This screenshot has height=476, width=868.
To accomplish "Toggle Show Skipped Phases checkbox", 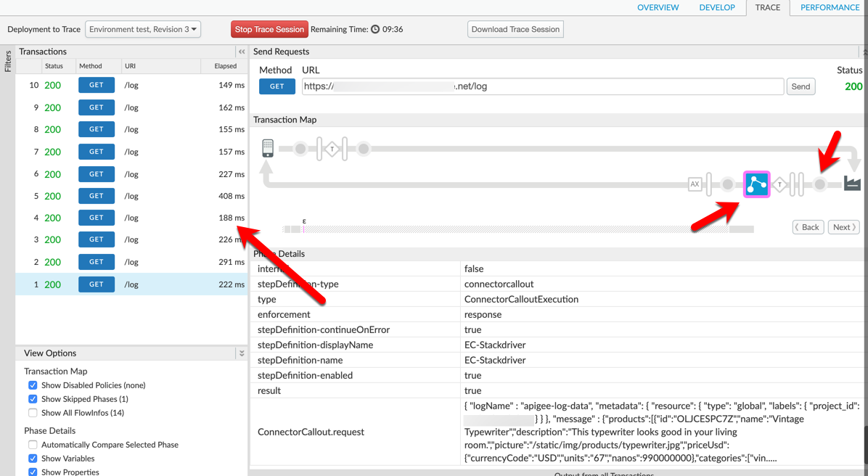I will 33,399.
